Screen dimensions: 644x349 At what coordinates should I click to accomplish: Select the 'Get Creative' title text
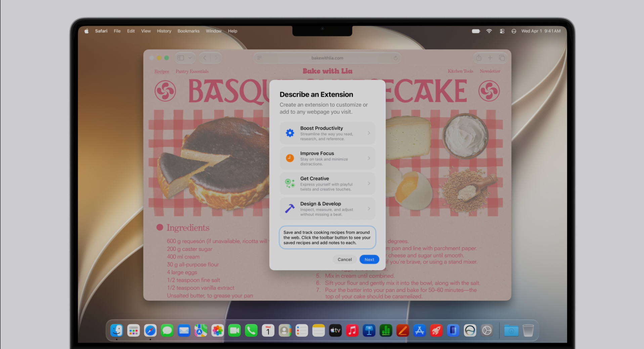pyautogui.click(x=314, y=179)
